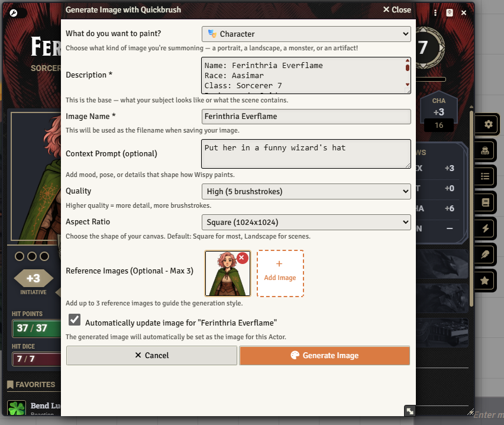
Task: Click the Image Name input field
Action: [x=306, y=117]
